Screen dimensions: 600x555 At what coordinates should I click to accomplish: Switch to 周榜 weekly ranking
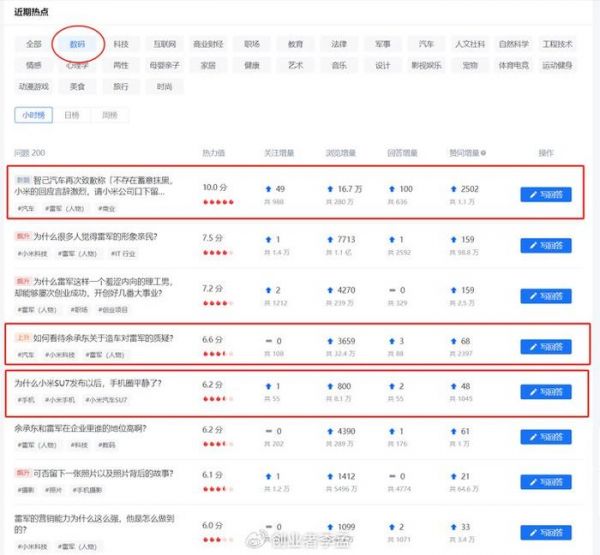108,115
